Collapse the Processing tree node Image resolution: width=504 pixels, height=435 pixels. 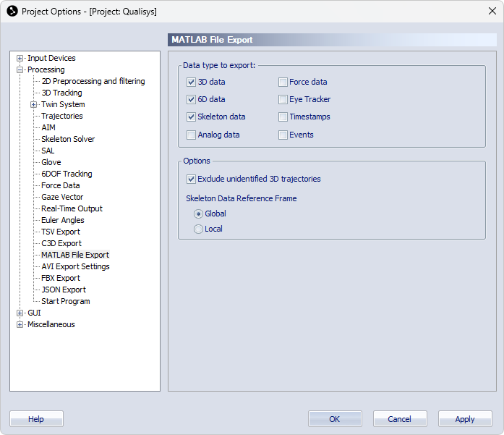[x=20, y=69]
